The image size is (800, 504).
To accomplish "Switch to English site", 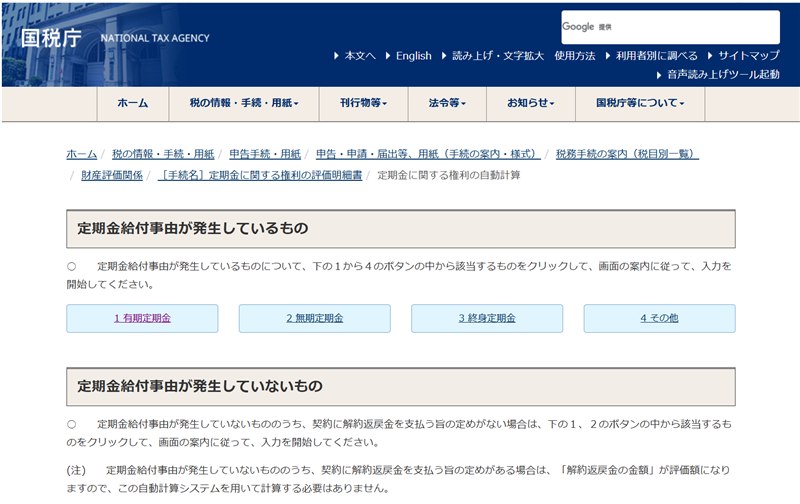I will tap(413, 56).
